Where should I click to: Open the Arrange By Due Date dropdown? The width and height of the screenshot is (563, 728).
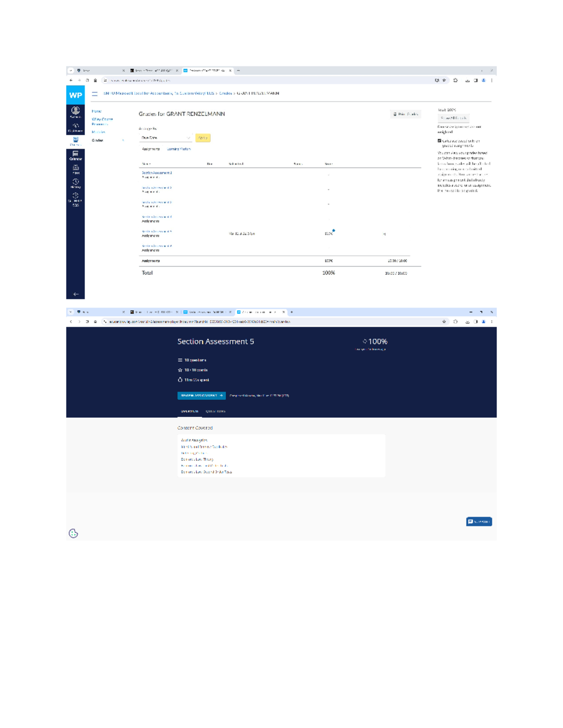tap(166, 138)
